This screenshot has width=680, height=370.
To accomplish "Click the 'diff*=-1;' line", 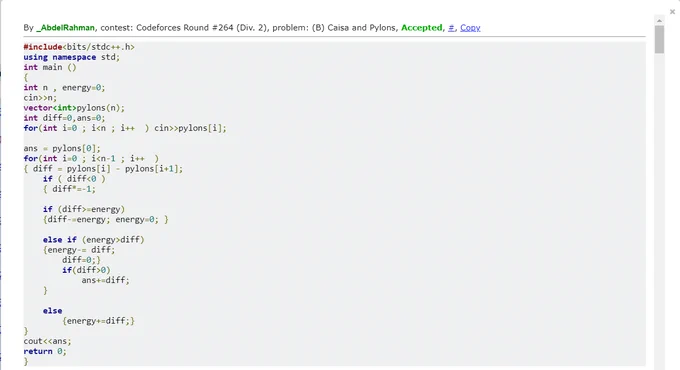I will click(69, 189).
